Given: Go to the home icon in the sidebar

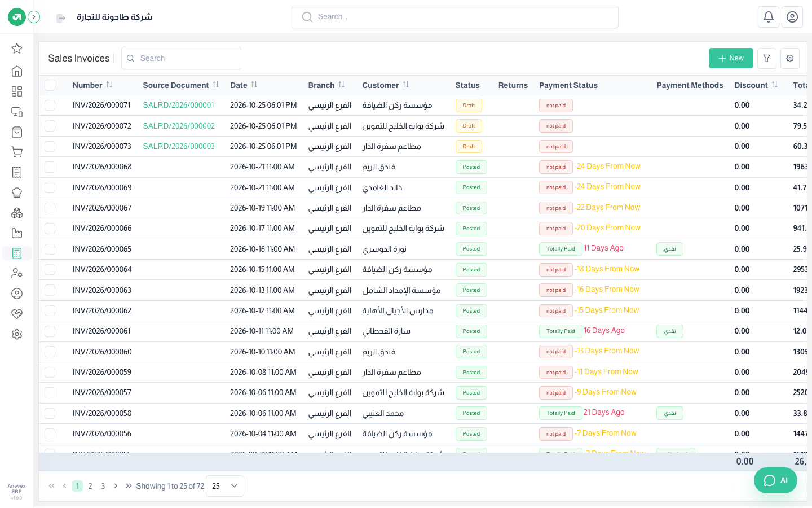Looking at the screenshot, I should 17,71.
